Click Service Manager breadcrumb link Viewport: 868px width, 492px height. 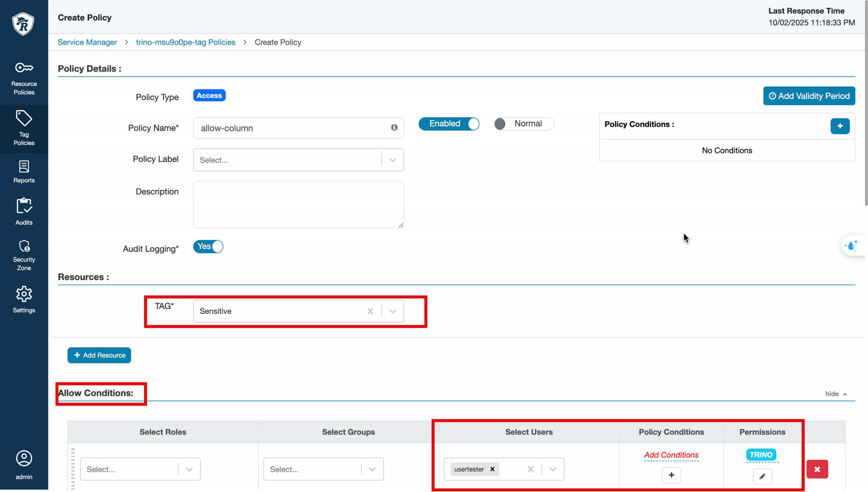(x=87, y=42)
